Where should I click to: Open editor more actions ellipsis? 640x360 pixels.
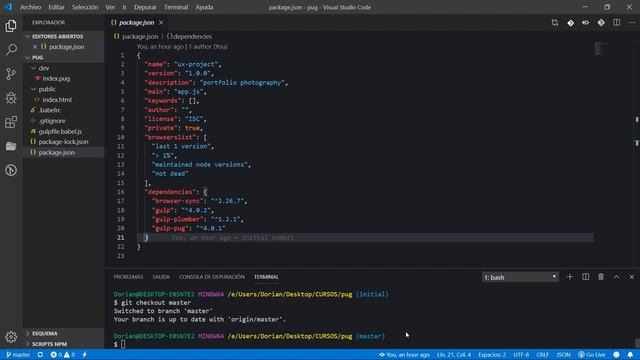(x=631, y=22)
